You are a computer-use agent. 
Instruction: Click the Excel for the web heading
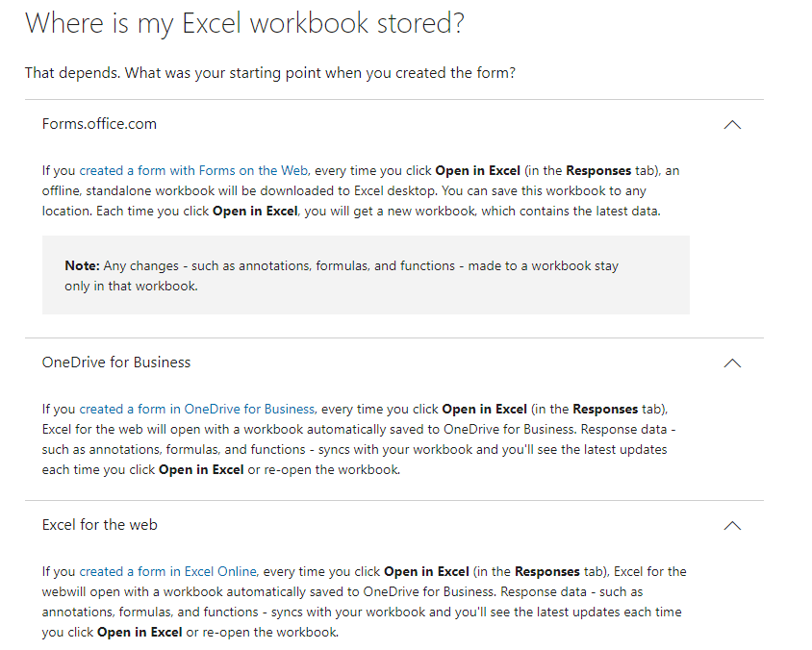pos(100,525)
